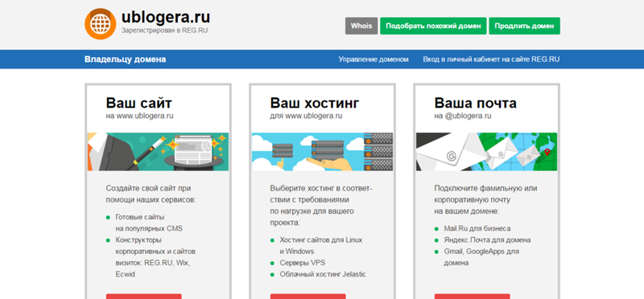The image size is (644, 299).
Task: Open Вход в личный кабинет на сайте REG.RU
Action: coord(491,59)
